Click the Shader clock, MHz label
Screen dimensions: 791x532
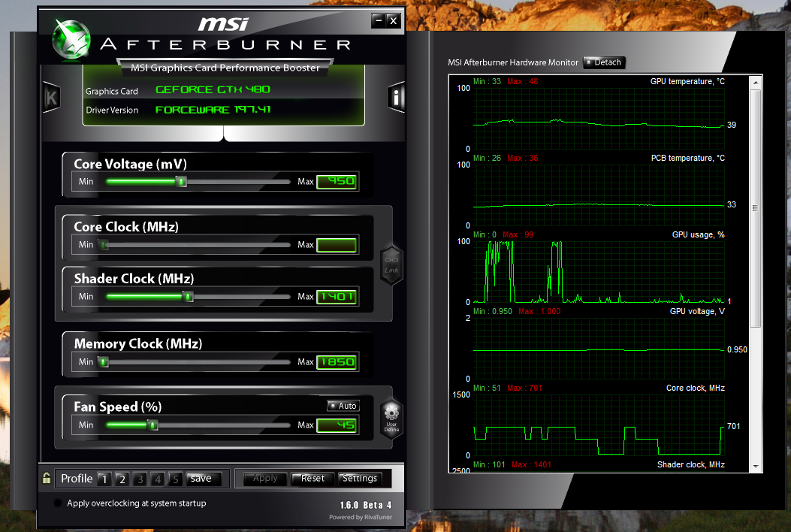(x=690, y=464)
